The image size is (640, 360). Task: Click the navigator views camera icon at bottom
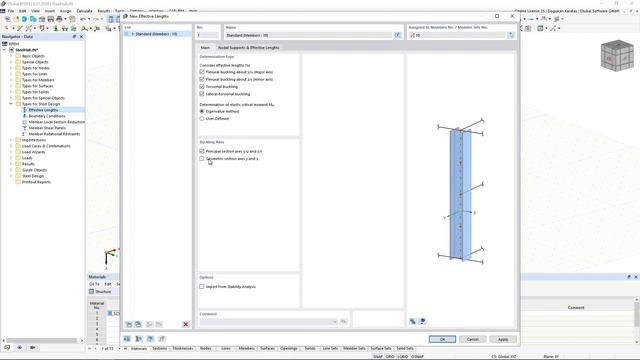click(x=32, y=347)
